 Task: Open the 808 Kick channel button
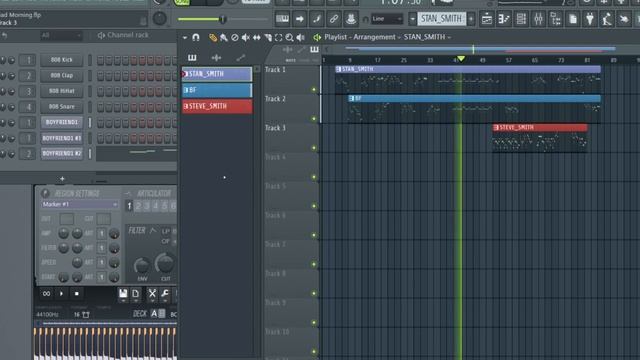coord(62,60)
